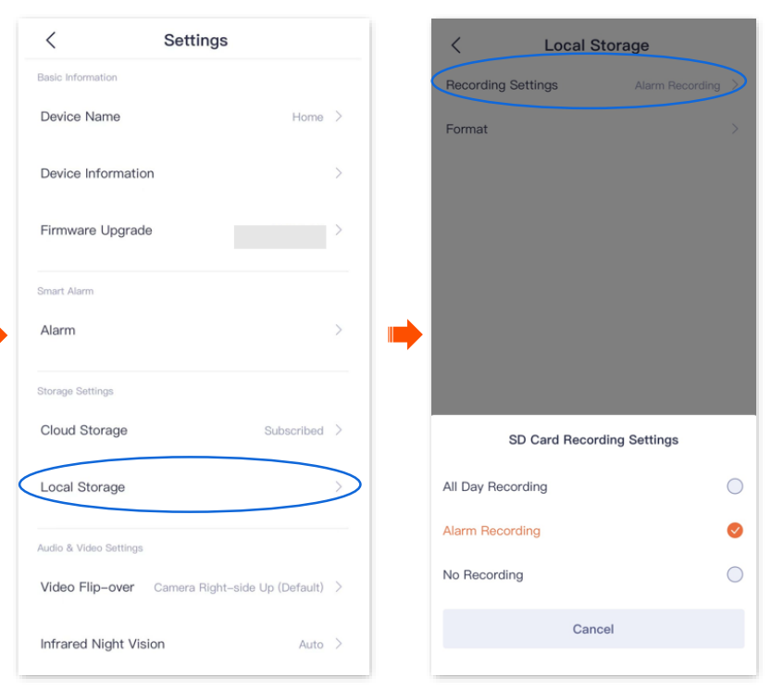Open the Infrared Night Vision chevron
This screenshot has width=784, height=691.
pyautogui.click(x=339, y=644)
